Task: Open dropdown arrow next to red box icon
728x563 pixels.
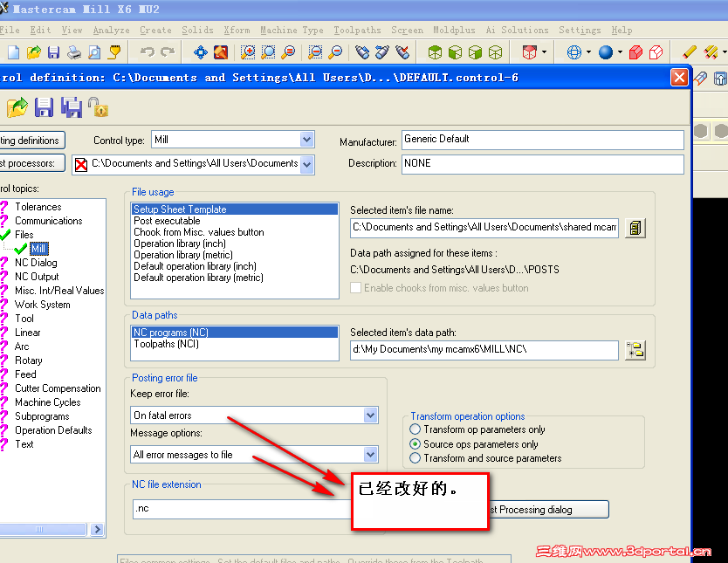Action: coord(544,52)
